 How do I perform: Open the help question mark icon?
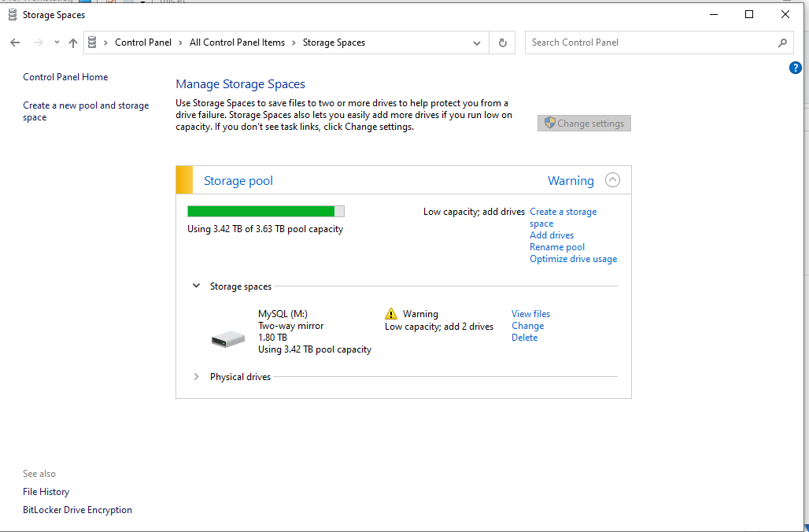tap(795, 68)
